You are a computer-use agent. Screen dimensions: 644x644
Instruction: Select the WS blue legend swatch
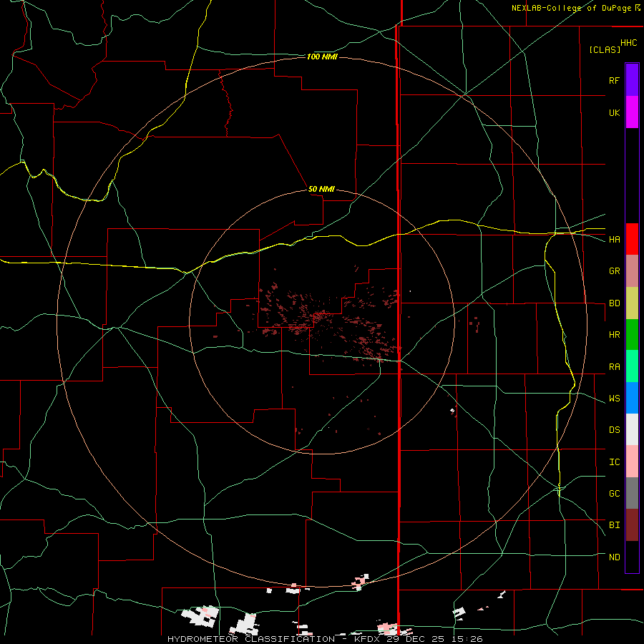(632, 398)
